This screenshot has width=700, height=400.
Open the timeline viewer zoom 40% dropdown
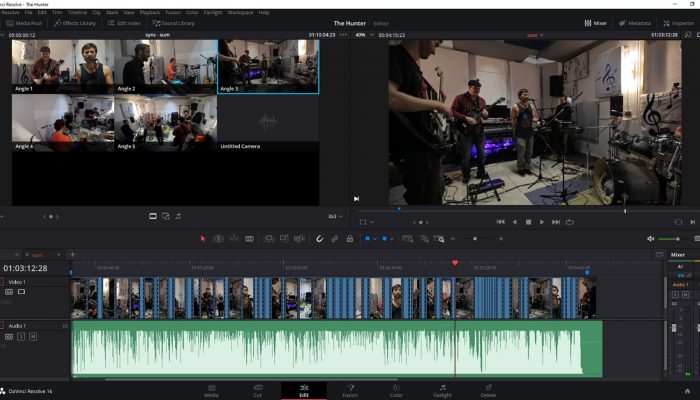pos(364,35)
